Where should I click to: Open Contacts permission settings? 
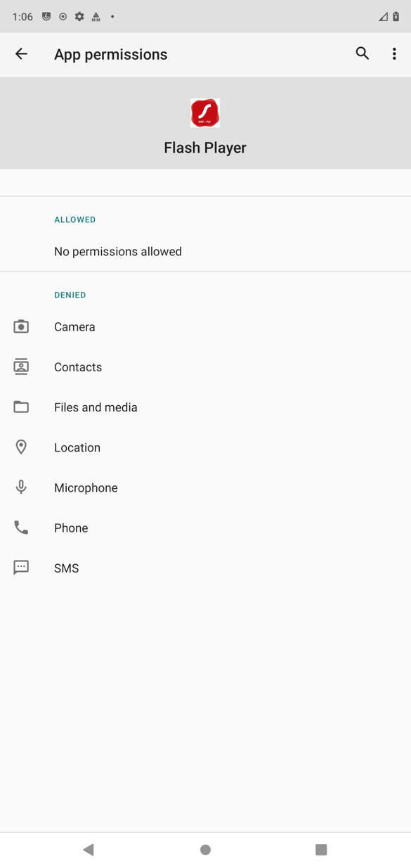(205, 366)
